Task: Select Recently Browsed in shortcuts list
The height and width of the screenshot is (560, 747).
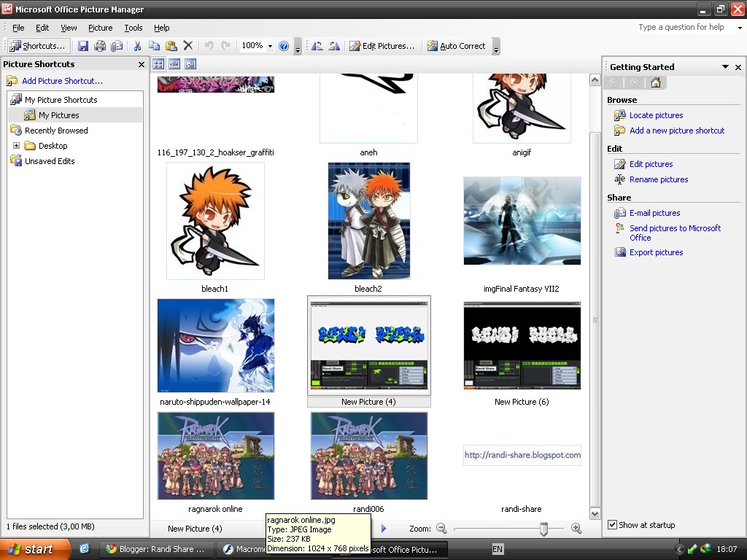Action: coord(56,131)
